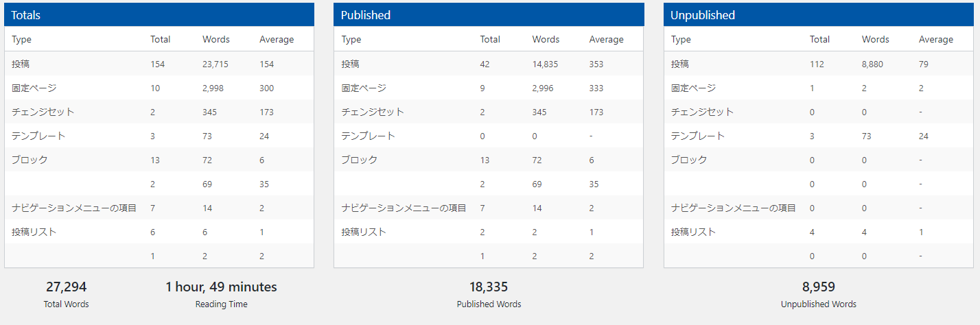The height and width of the screenshot is (325, 980).
Task: Click the 1 hour, 49 minutes value
Action: (222, 287)
